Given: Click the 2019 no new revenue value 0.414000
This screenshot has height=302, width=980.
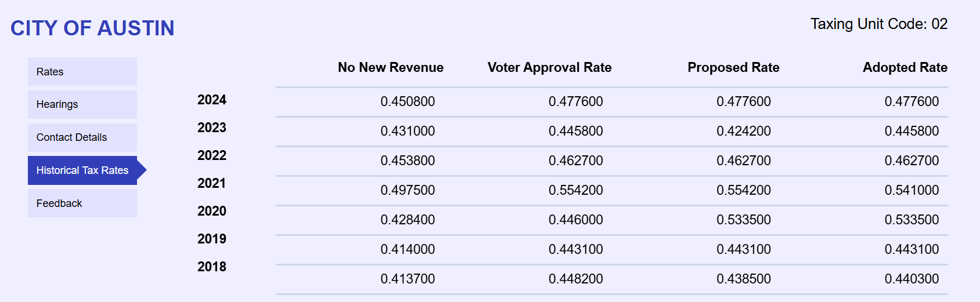Looking at the screenshot, I should click(408, 249).
